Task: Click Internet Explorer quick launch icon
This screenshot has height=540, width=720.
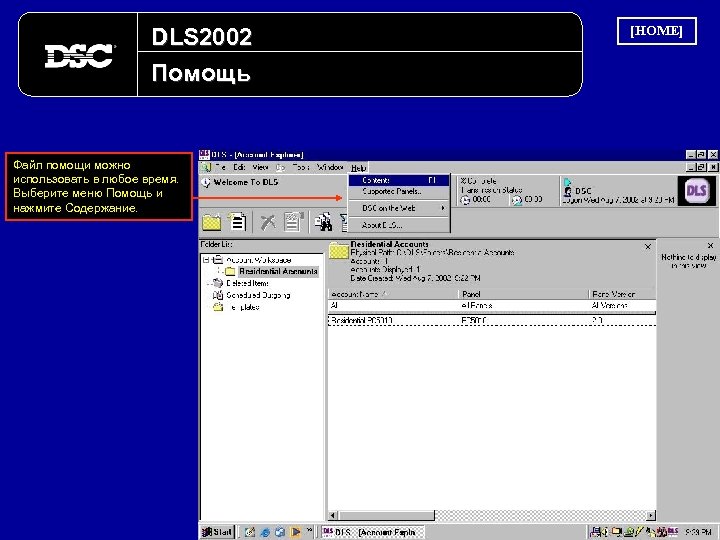Action: 265,532
